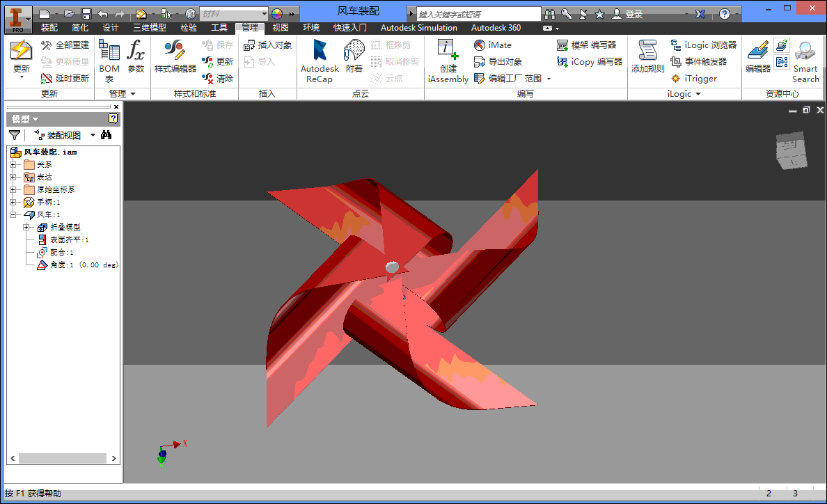Click 导出对象 export objects tool

click(x=498, y=62)
